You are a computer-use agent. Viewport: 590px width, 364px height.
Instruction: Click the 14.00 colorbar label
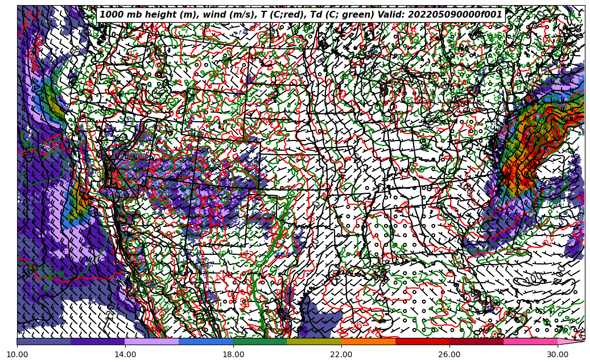tap(125, 354)
